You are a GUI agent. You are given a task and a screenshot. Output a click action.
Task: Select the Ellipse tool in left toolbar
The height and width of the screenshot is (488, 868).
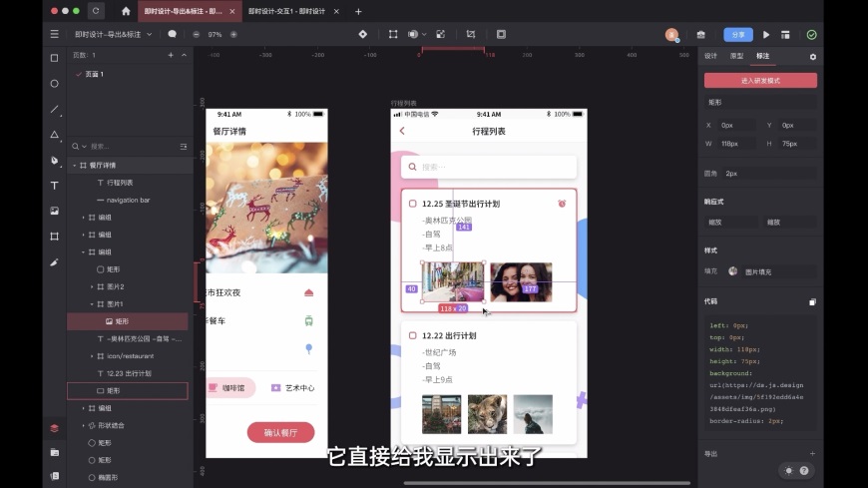54,84
